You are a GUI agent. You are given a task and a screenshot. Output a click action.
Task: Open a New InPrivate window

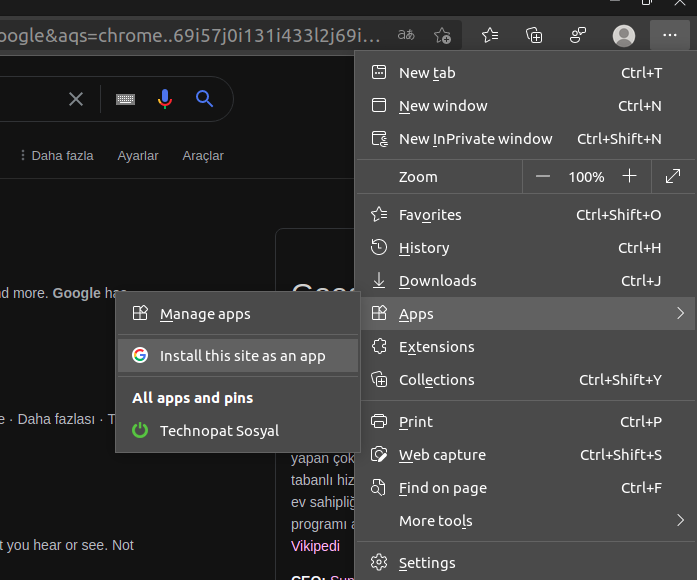coord(526,139)
